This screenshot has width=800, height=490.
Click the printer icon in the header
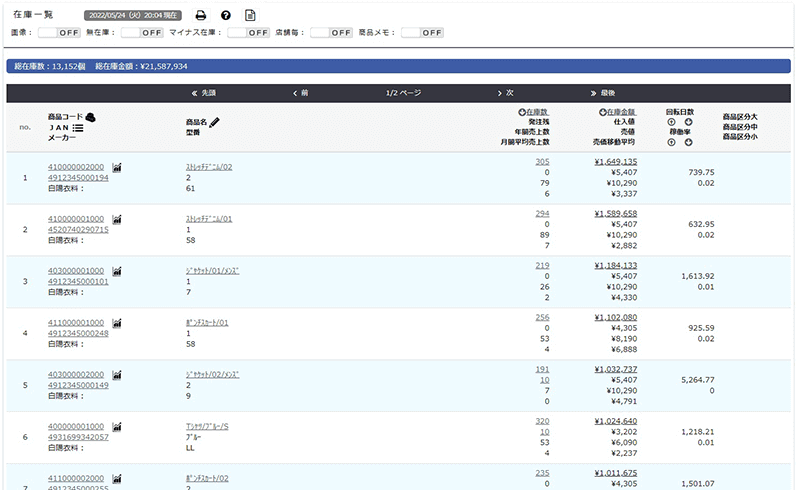point(200,15)
